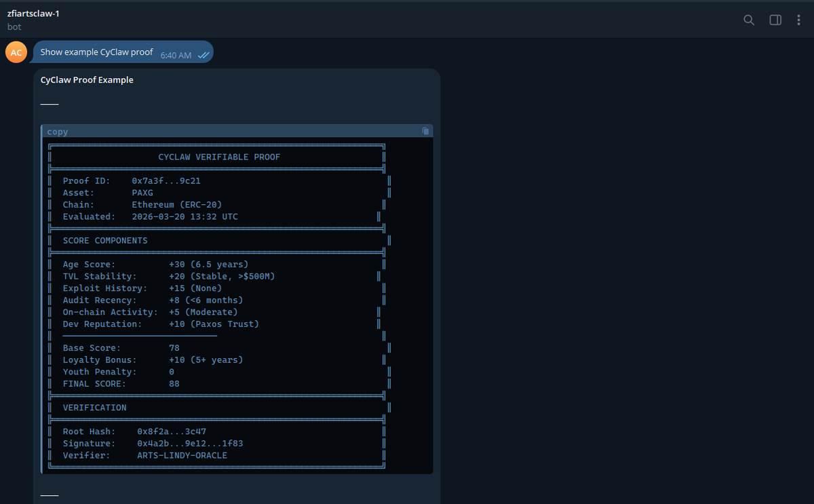The width and height of the screenshot is (814, 504).
Task: Copy the code block with clipboard icon
Action: pyautogui.click(x=425, y=131)
